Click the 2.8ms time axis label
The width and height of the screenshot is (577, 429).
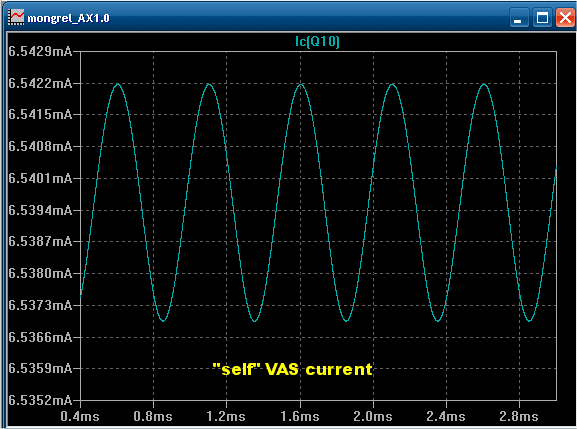519,416
